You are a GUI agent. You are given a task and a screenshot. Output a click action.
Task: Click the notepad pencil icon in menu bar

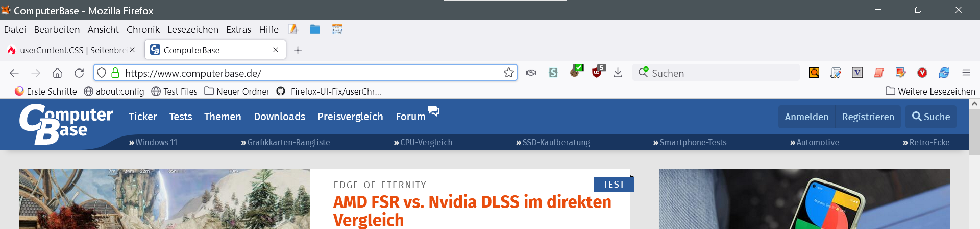point(293,29)
